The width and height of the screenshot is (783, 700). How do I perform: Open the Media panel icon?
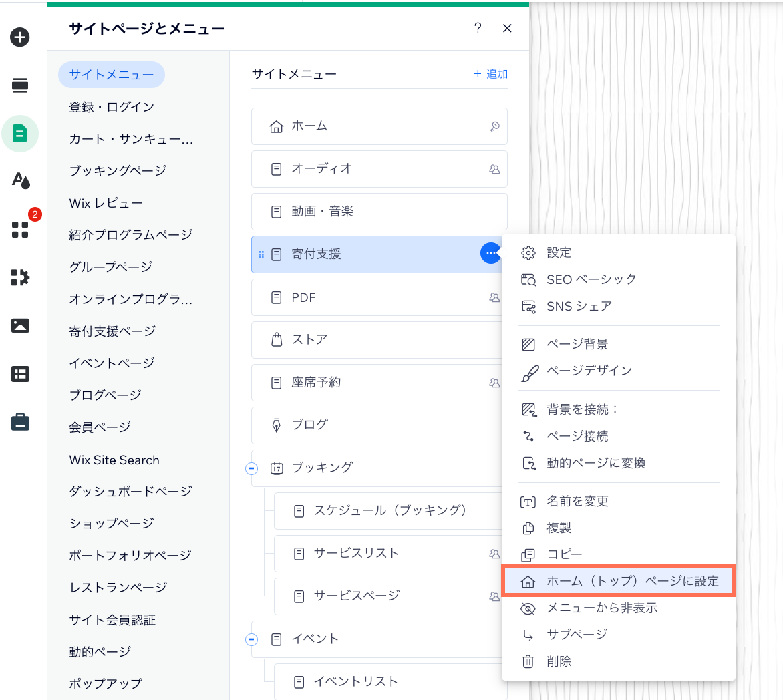point(20,326)
